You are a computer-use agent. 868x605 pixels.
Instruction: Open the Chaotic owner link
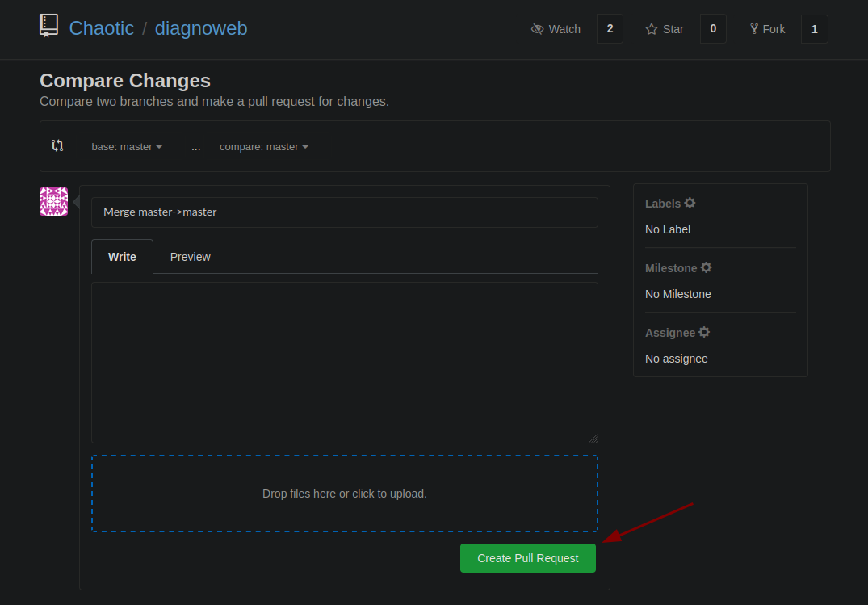coord(101,28)
